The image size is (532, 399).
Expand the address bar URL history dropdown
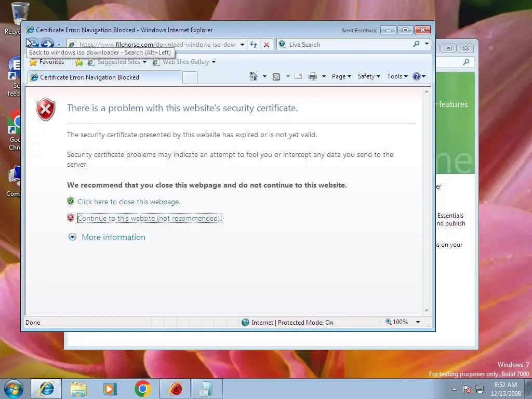242,45
